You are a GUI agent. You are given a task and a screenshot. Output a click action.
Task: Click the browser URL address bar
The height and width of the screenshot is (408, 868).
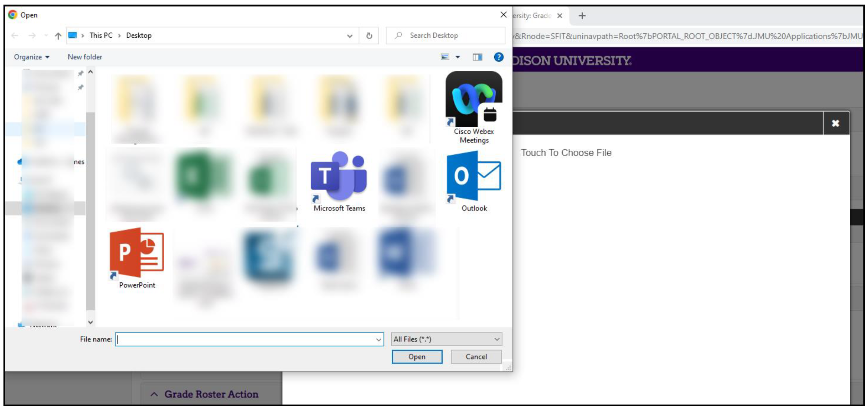(x=687, y=36)
